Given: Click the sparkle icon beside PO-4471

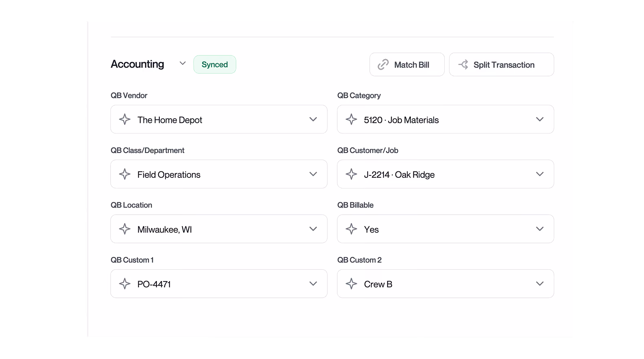Looking at the screenshot, I should point(125,284).
